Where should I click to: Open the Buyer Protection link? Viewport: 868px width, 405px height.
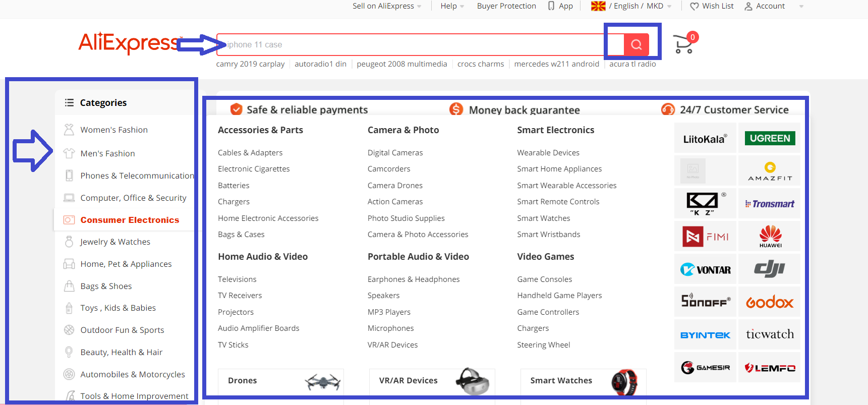[506, 6]
